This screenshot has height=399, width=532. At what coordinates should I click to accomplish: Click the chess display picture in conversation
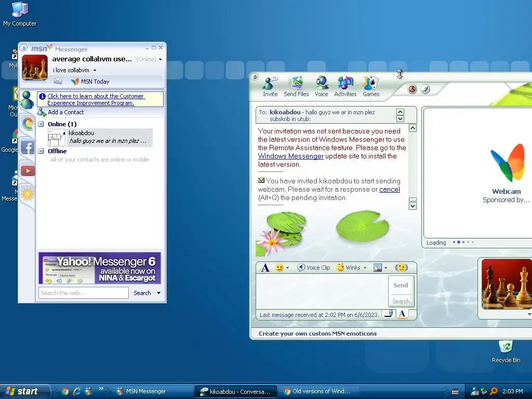(507, 284)
